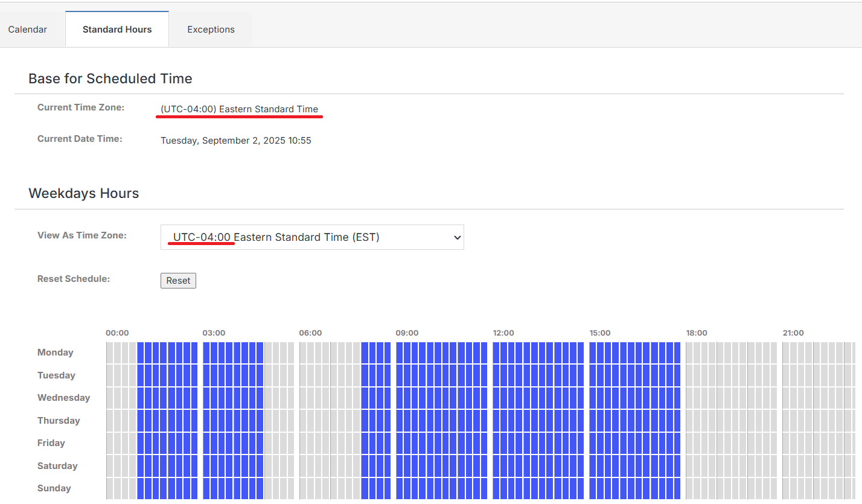
Task: Click the Current Date Time value
Action: (x=236, y=141)
